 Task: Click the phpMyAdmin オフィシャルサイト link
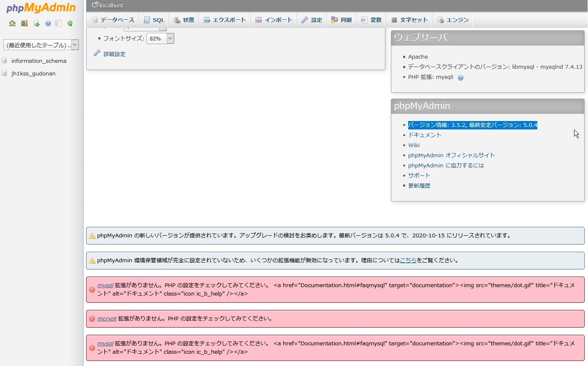pyautogui.click(x=451, y=155)
